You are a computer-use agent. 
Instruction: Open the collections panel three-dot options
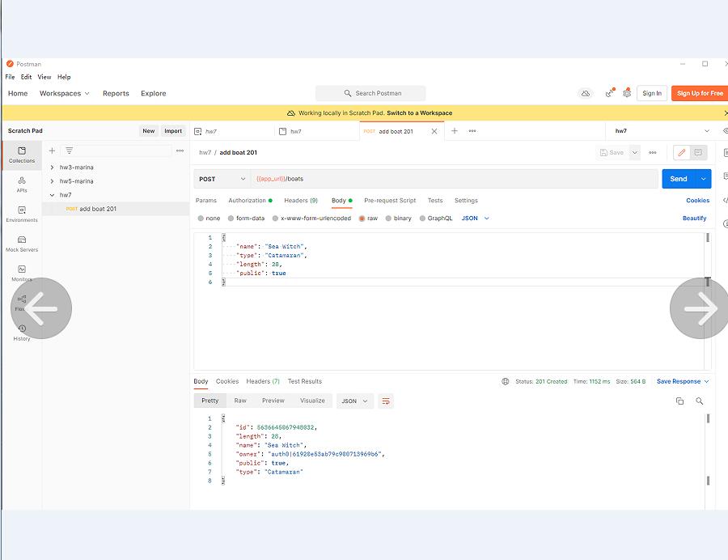(x=180, y=151)
